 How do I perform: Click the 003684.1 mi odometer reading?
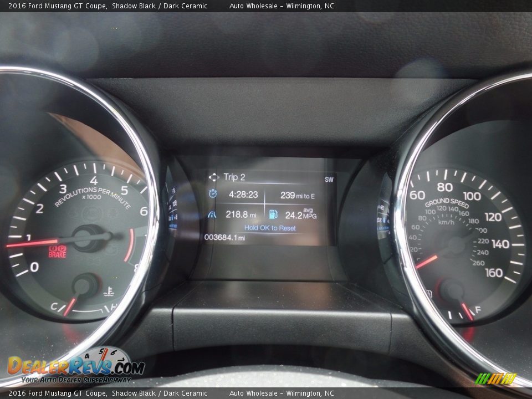click(x=224, y=238)
